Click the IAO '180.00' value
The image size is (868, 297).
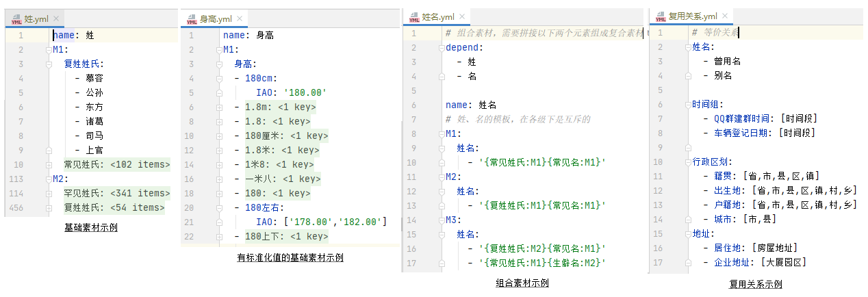(x=305, y=93)
